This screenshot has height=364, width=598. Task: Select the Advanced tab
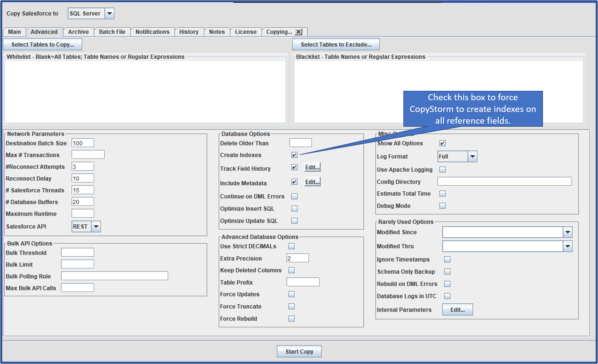coord(44,32)
